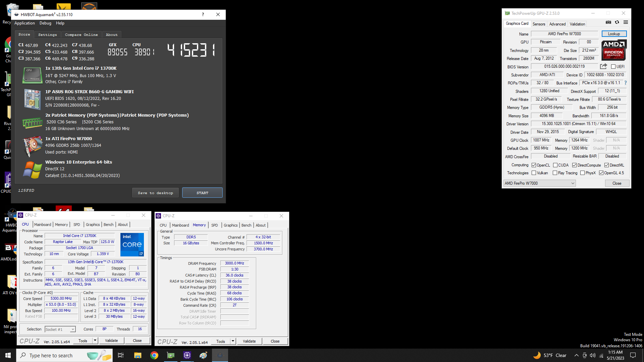This screenshot has height=362, width=644.
Task: Toggle the Vulkan checkbox
Action: (534, 173)
